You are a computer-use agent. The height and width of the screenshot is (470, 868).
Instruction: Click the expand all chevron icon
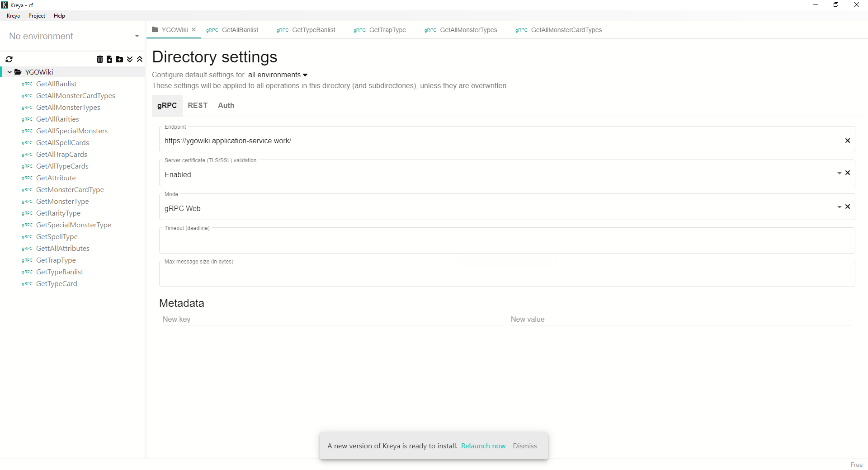[130, 59]
